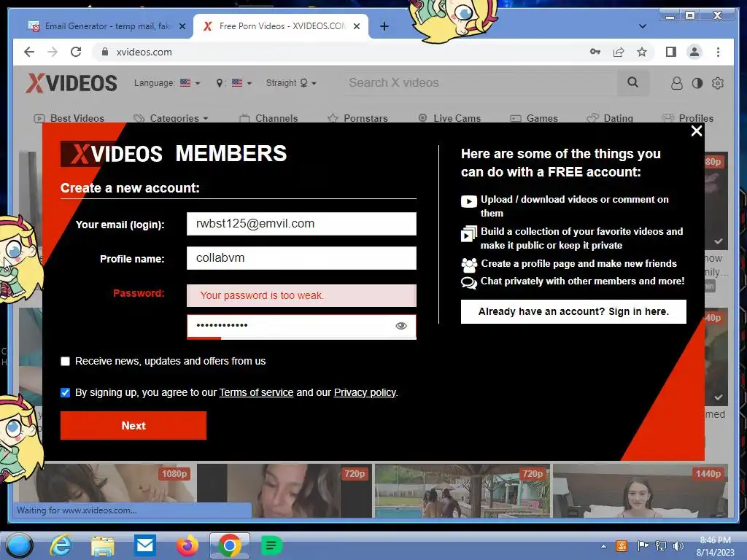Screen dimensions: 747x560
Task: Click the site search magnifier button
Action: 632,83
